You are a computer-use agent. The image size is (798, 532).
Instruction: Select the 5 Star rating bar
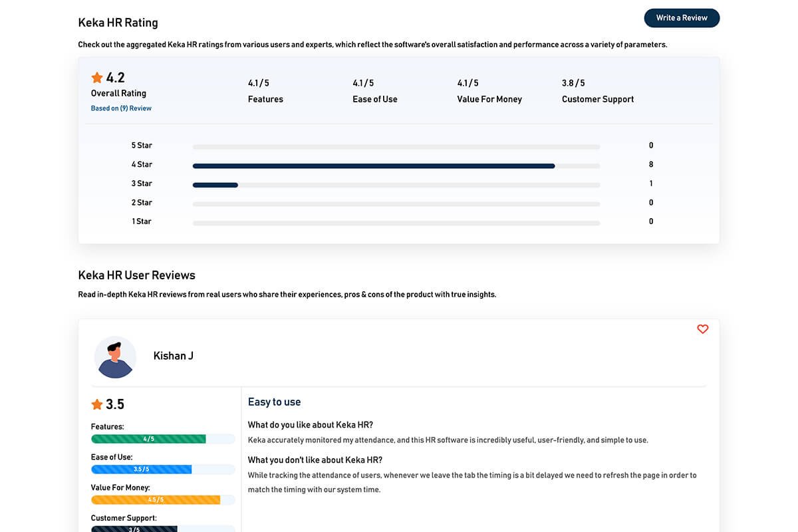click(x=396, y=146)
